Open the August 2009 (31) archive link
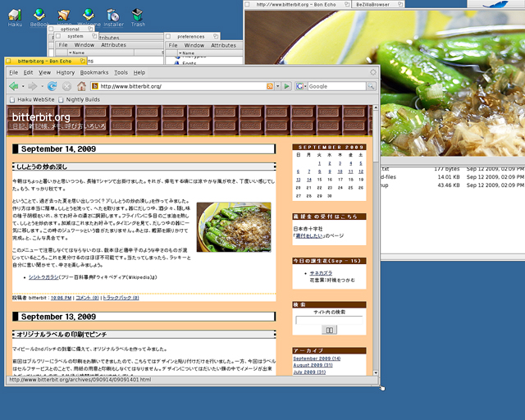This screenshot has height=420, width=525. 313,365
